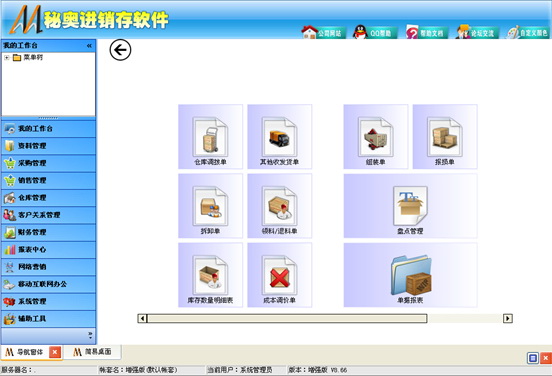Select 仓库管理 in the sidebar
This screenshot has width=552, height=376.
coord(49,198)
